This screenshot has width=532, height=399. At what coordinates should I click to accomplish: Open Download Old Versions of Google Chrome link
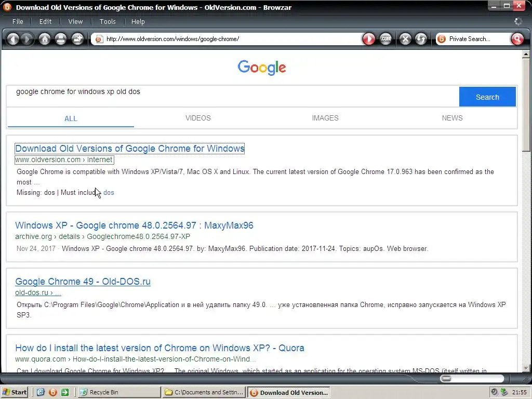[x=129, y=149]
